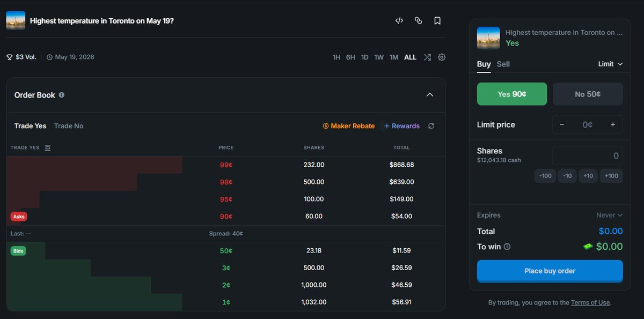Add 100 shares with +100
This screenshot has height=319, width=644.
click(x=611, y=176)
